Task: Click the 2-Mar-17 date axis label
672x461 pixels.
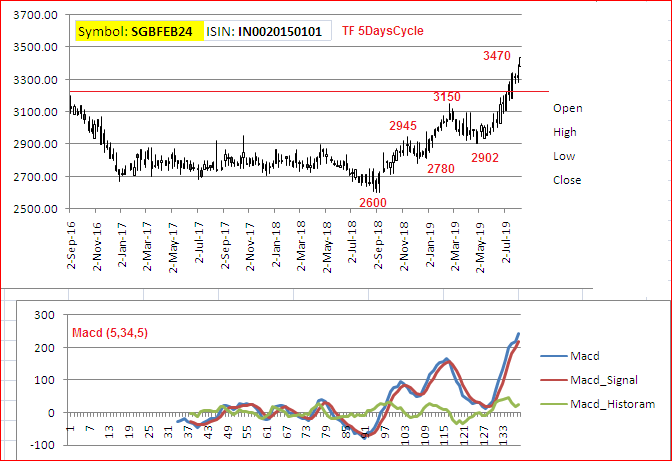Action: click(147, 246)
